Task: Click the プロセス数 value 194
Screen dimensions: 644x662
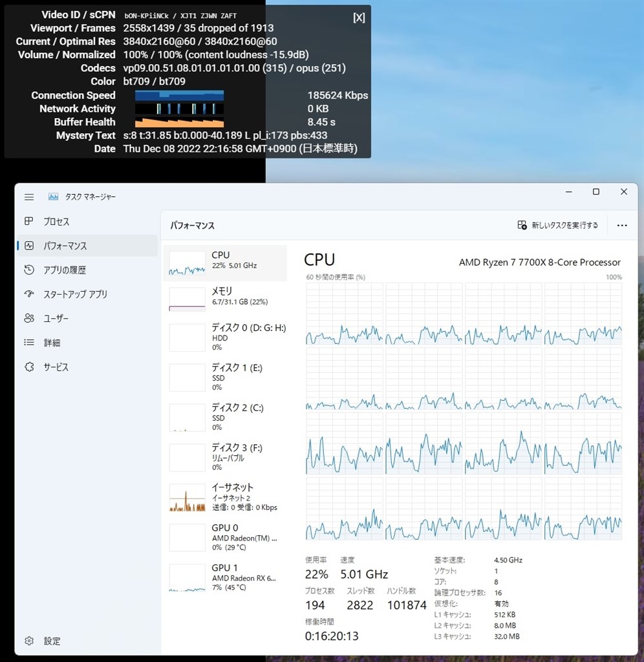Action: 315,605
